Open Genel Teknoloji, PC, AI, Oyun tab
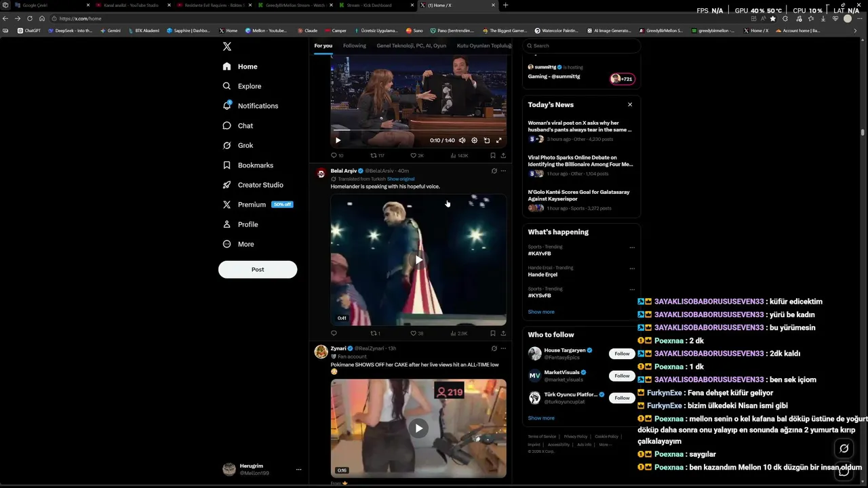Image resolution: width=868 pixels, height=488 pixels. click(x=411, y=45)
